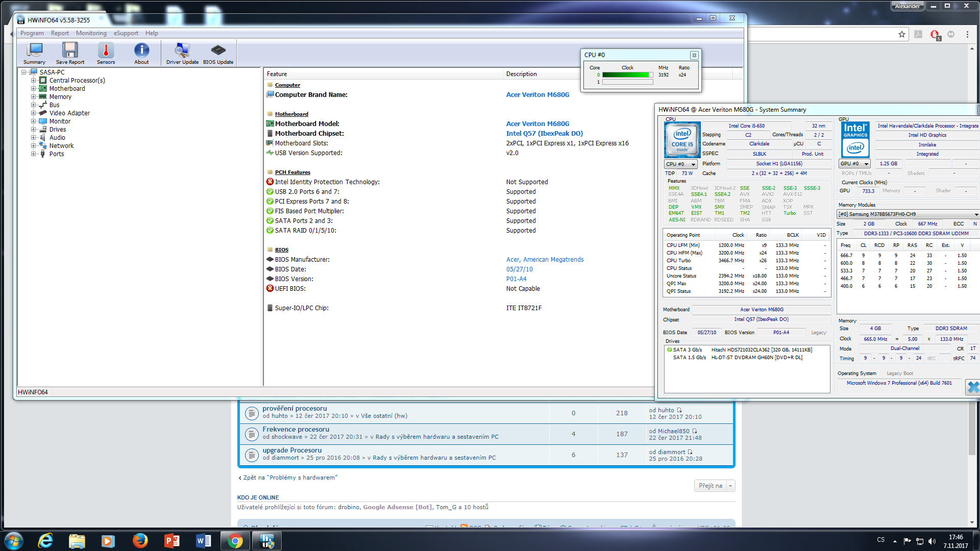
Task: Click browser scrollbar down arrow
Action: point(972,522)
